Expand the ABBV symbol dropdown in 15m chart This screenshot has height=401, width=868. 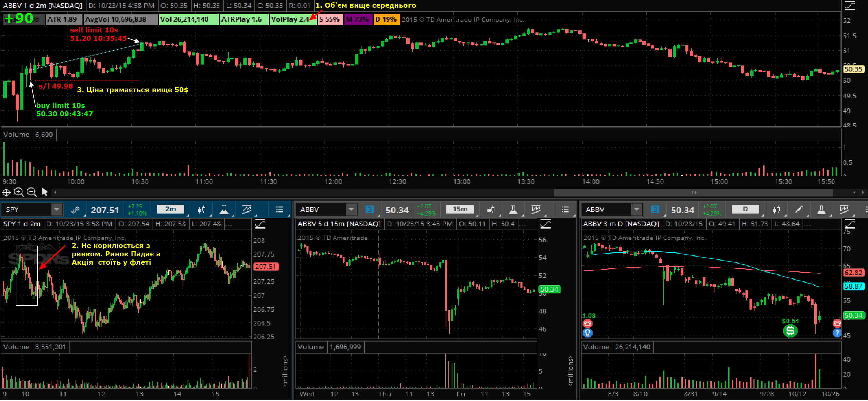click(x=351, y=210)
